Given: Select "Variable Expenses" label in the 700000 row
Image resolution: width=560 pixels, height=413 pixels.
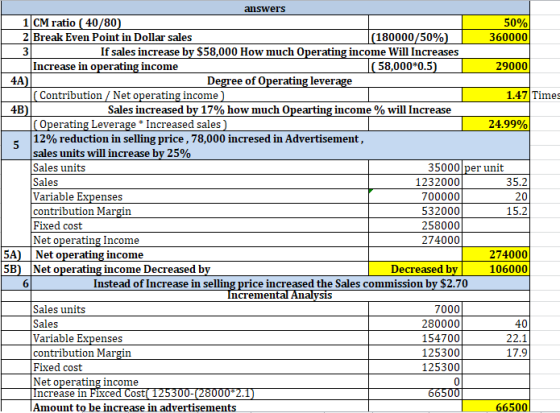Looking at the screenshot, I should click(x=200, y=196).
